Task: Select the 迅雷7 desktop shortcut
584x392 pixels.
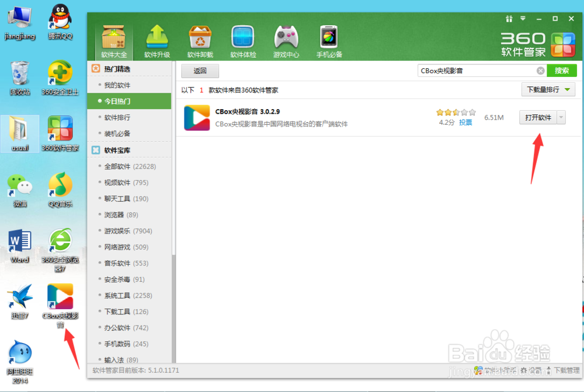Action: [x=20, y=302]
